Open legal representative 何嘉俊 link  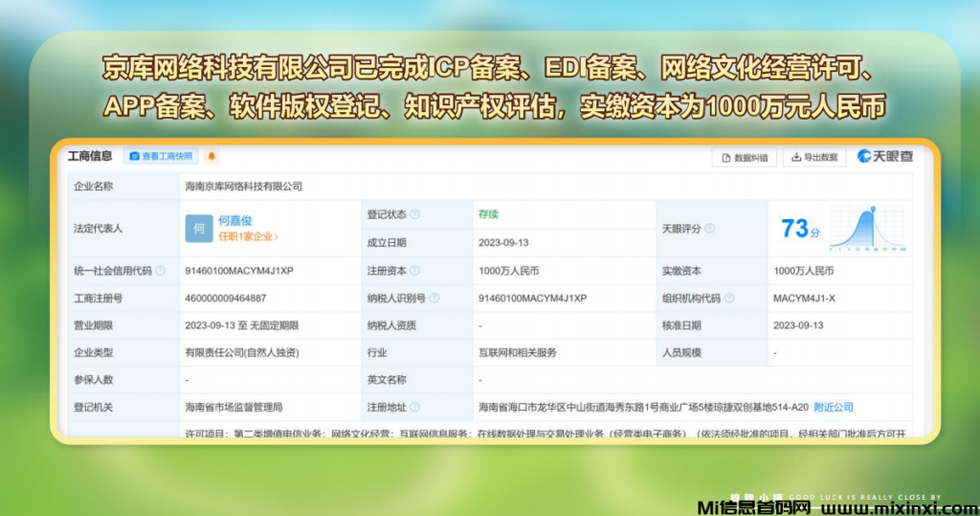235,221
